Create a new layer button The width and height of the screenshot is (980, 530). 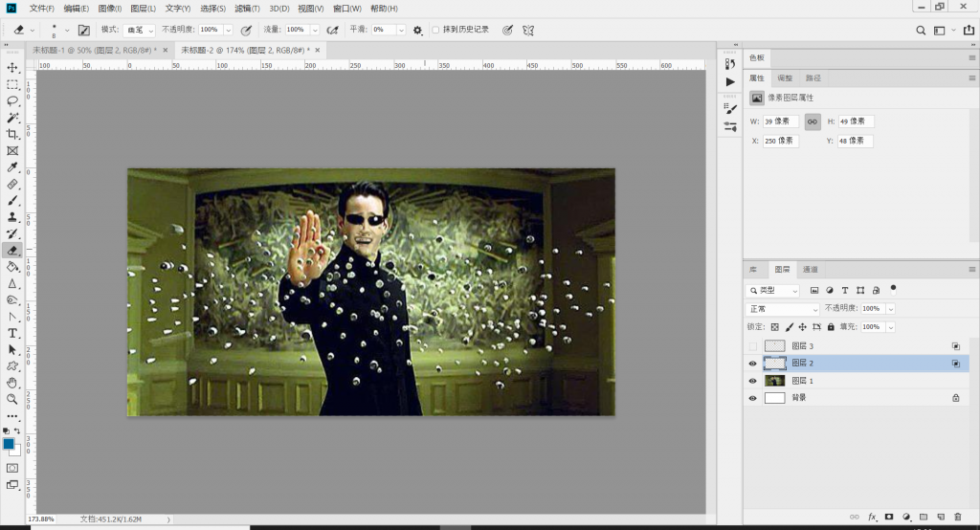pos(941,517)
